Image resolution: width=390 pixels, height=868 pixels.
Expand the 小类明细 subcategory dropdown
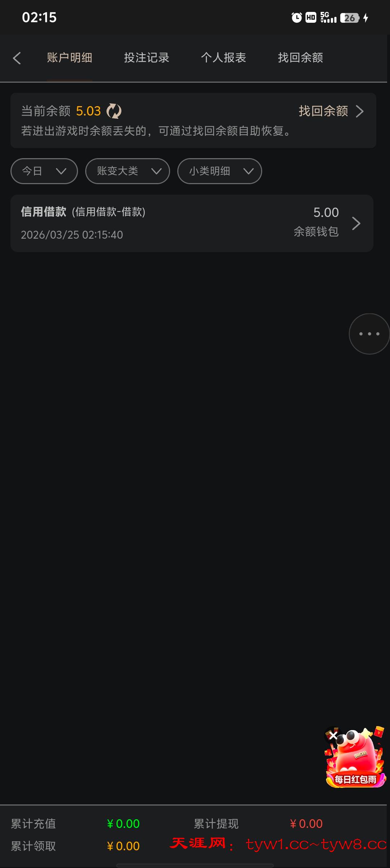(x=220, y=171)
